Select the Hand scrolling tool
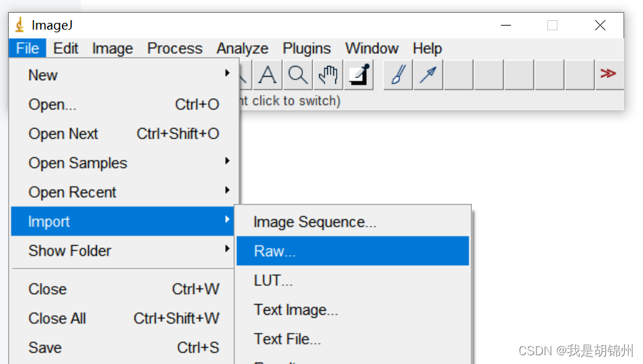 pyautogui.click(x=328, y=75)
